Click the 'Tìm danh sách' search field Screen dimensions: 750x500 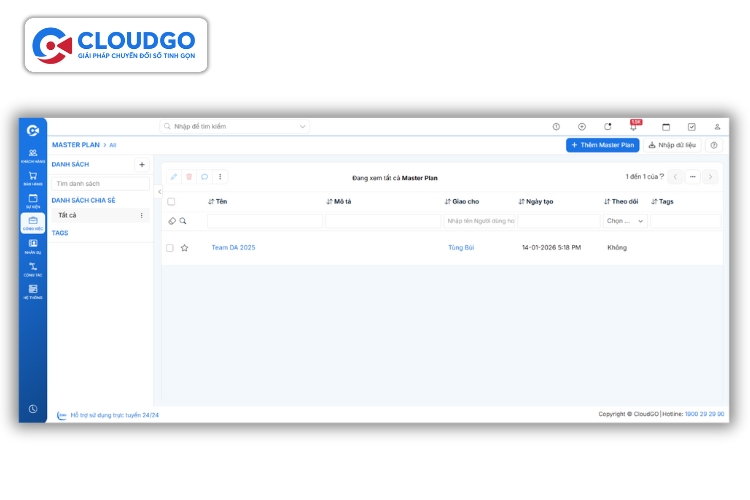101,184
